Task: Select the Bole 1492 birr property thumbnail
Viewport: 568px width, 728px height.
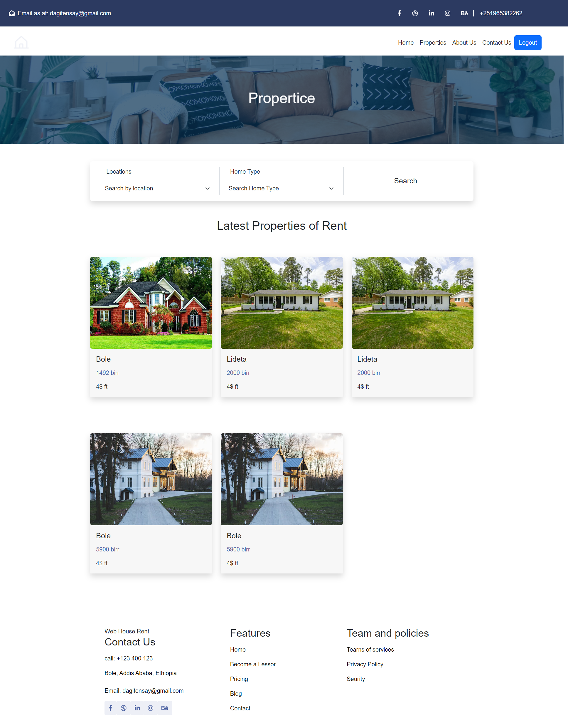Action: point(151,303)
